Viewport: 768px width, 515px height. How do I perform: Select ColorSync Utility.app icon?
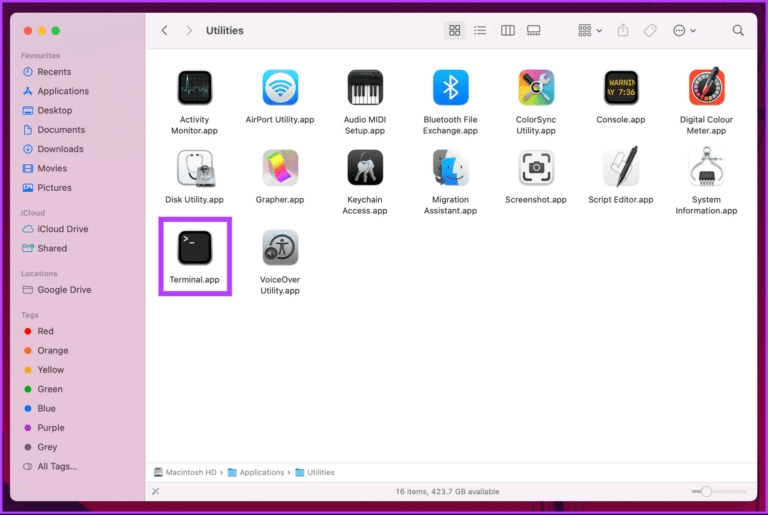click(536, 88)
